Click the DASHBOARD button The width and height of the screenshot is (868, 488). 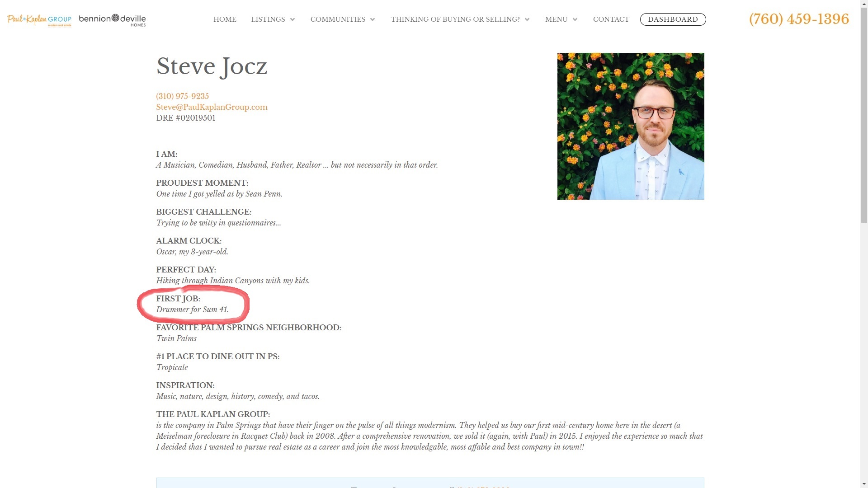coord(672,19)
